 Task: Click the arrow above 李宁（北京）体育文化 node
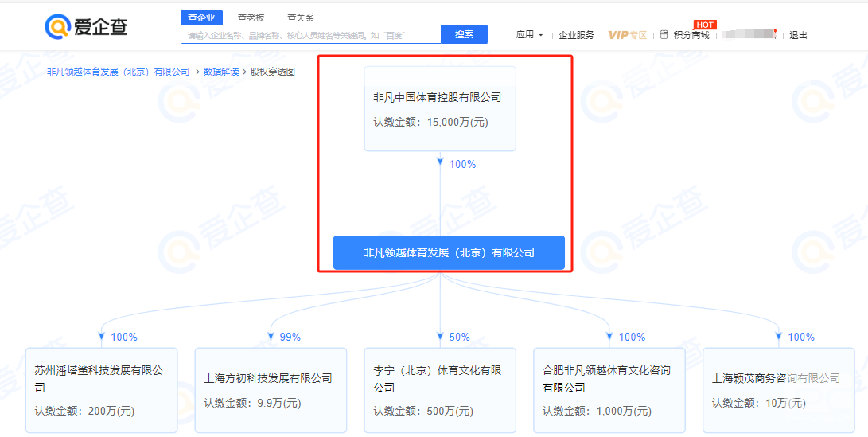coord(440,337)
